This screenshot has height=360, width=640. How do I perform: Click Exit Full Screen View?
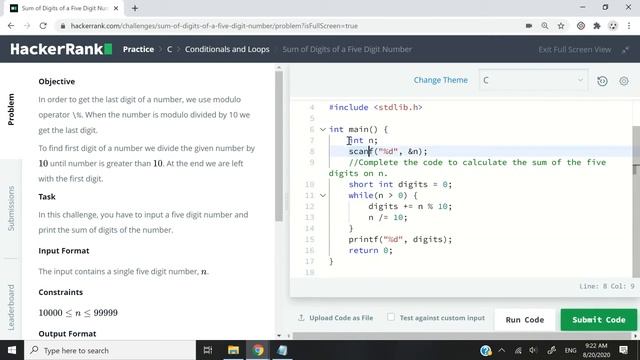[x=575, y=50]
